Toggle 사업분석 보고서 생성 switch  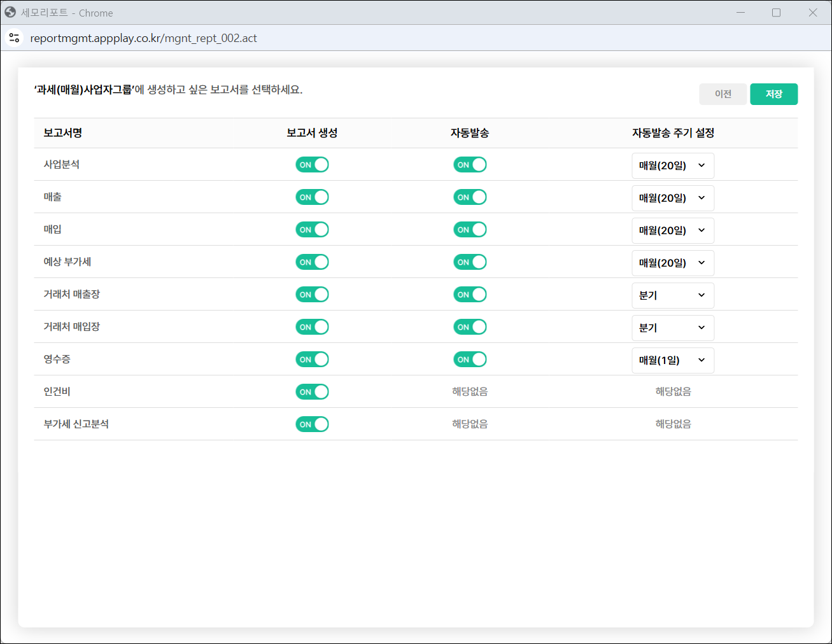[x=312, y=165]
